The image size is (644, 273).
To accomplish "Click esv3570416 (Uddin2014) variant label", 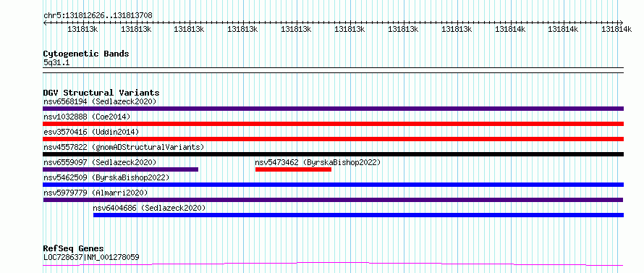I will [x=91, y=132].
